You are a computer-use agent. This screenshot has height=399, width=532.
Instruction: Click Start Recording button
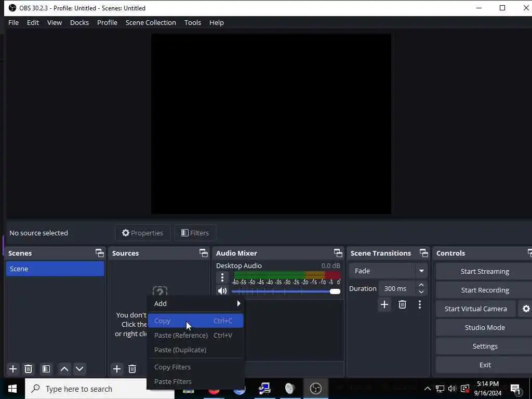point(485,290)
